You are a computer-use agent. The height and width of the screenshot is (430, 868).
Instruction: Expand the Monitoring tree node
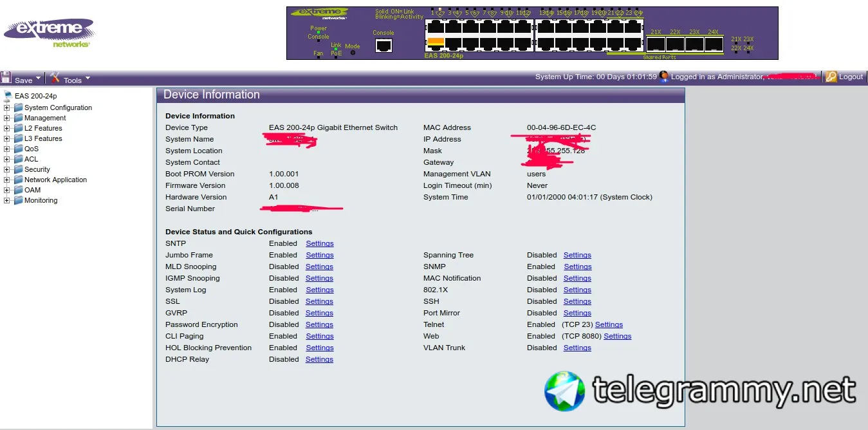click(7, 200)
